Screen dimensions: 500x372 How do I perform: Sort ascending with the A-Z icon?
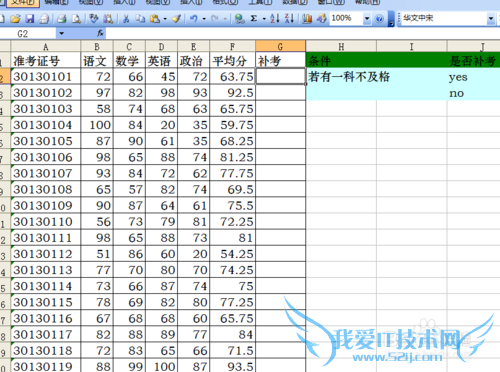[275, 19]
